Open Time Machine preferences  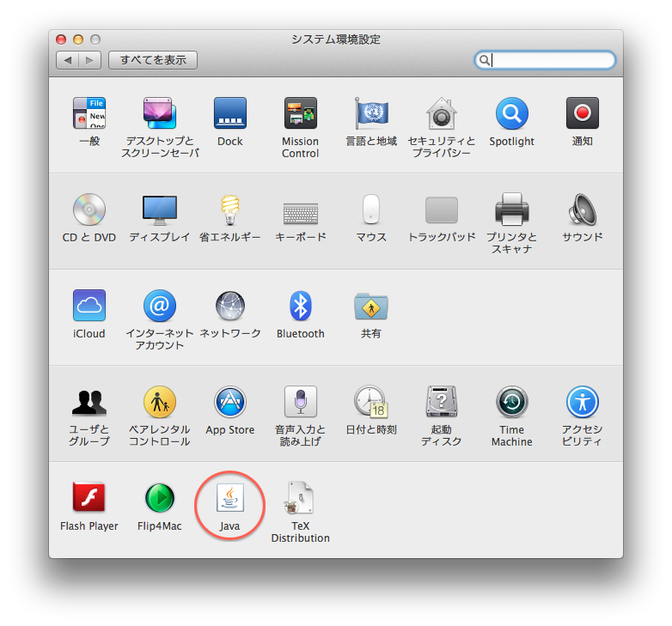pyautogui.click(x=511, y=402)
